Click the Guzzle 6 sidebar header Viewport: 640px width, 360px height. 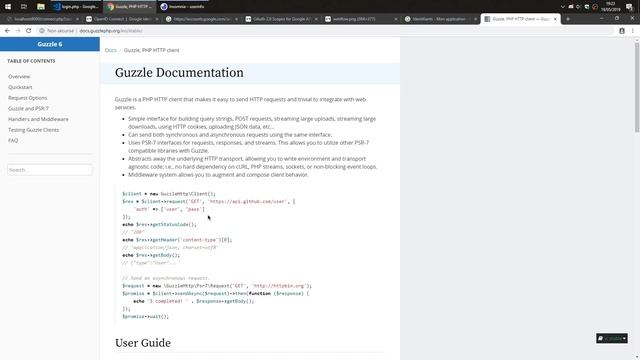tap(50, 44)
